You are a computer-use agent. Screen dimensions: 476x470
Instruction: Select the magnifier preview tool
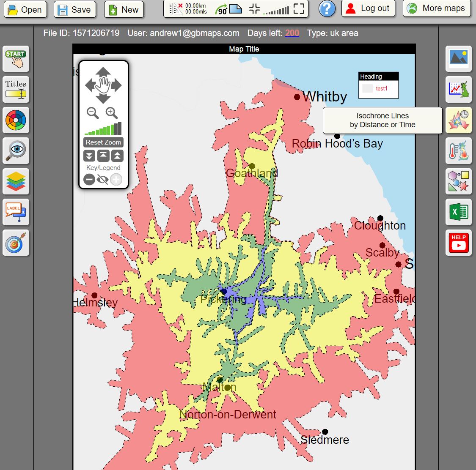coord(16,151)
